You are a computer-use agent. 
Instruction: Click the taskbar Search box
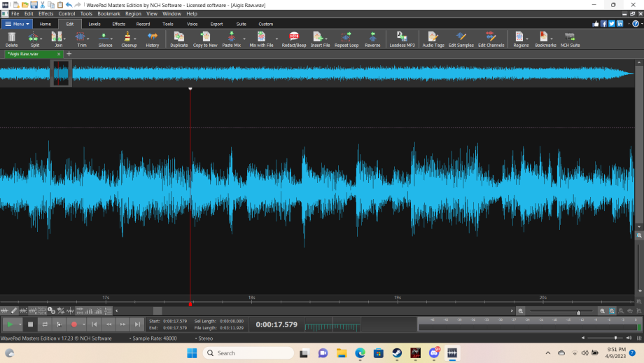click(x=249, y=352)
